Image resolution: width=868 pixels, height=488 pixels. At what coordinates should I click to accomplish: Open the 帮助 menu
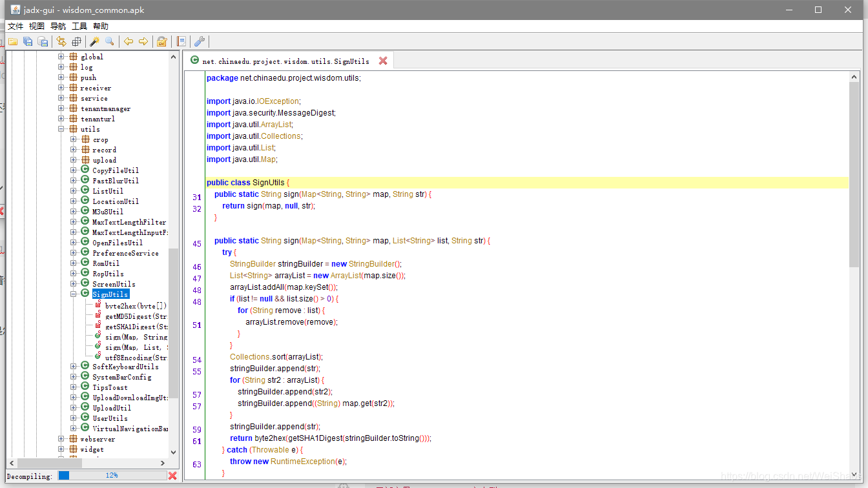pyautogui.click(x=101, y=26)
